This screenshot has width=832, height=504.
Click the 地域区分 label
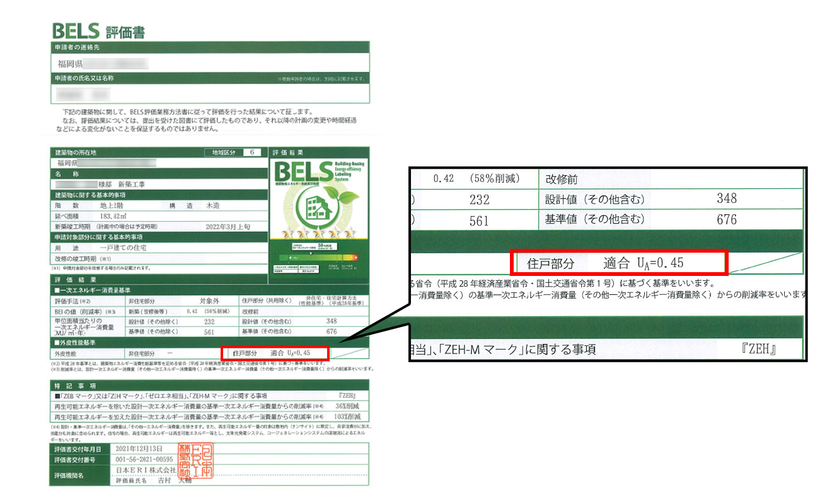point(223,152)
